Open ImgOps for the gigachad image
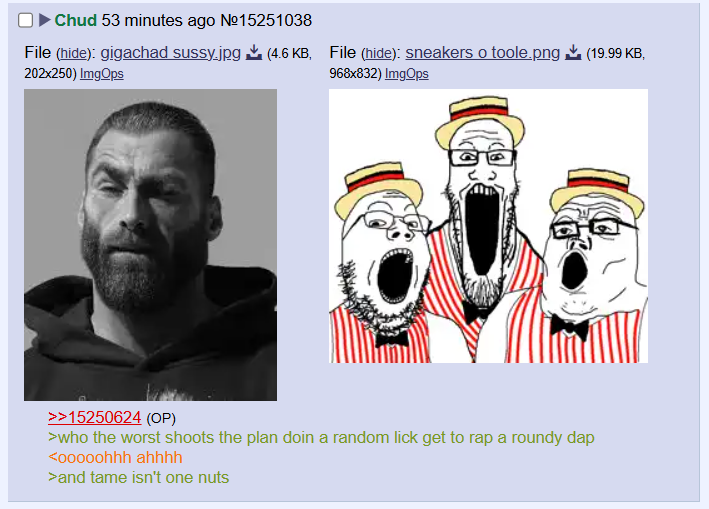This screenshot has width=709, height=509. coord(102,74)
